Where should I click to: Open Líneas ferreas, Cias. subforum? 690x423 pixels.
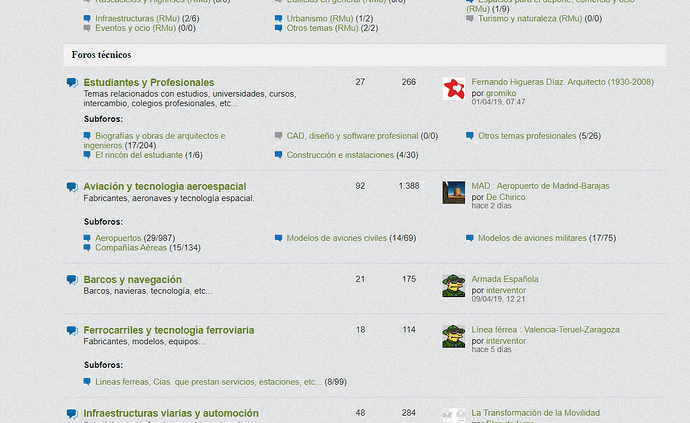click(208, 381)
